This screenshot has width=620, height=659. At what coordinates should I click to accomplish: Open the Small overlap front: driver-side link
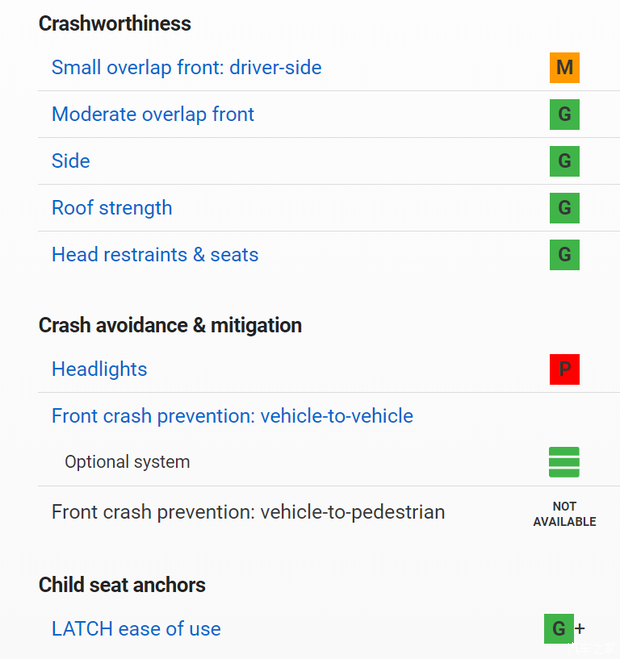coord(186,68)
